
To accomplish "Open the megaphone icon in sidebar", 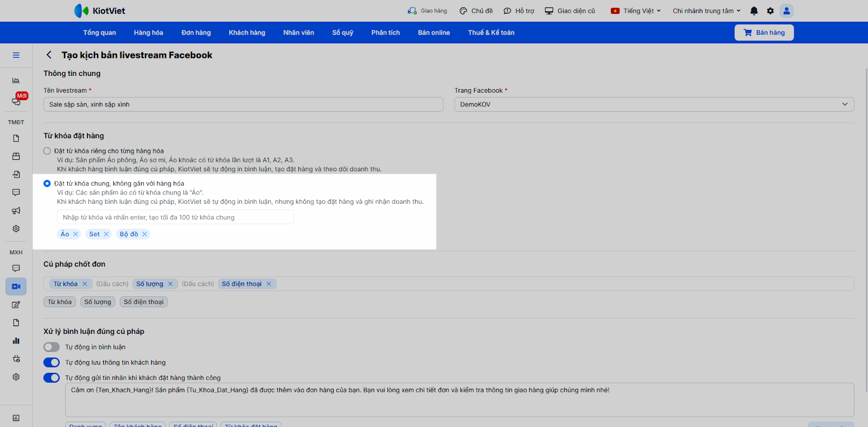I will (x=16, y=211).
